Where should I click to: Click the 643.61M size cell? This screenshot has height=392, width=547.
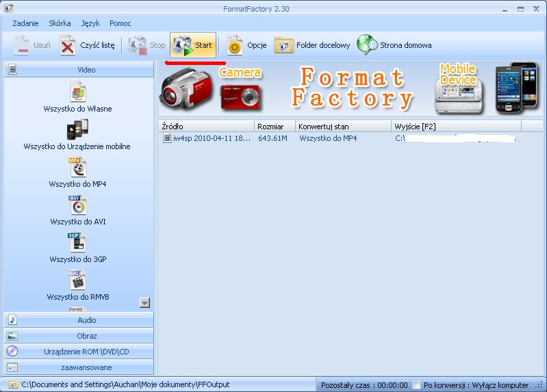point(272,138)
